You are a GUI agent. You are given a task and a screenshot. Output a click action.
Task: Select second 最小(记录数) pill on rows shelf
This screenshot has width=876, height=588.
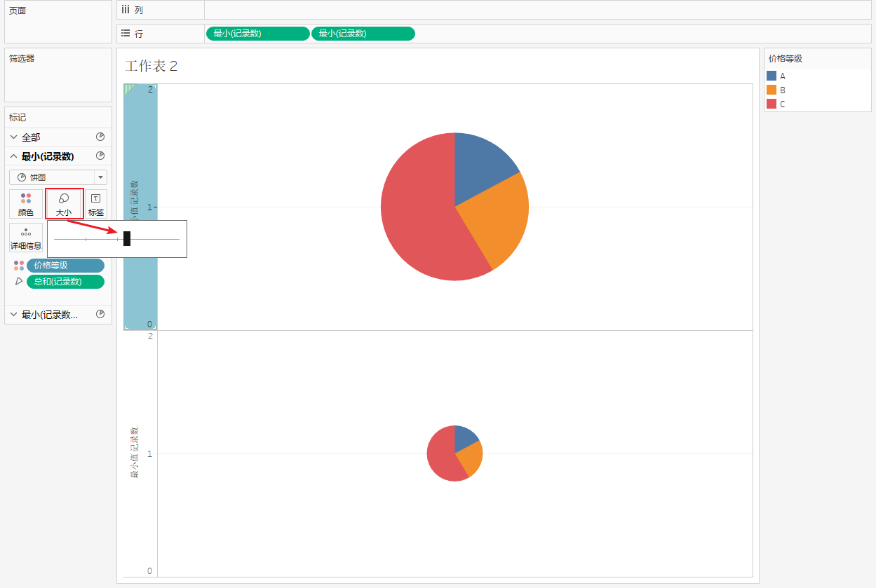(363, 34)
